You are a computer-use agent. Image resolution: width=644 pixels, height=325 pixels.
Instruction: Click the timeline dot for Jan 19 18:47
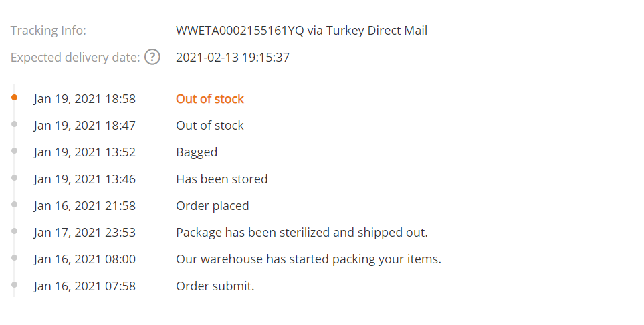pos(14,124)
